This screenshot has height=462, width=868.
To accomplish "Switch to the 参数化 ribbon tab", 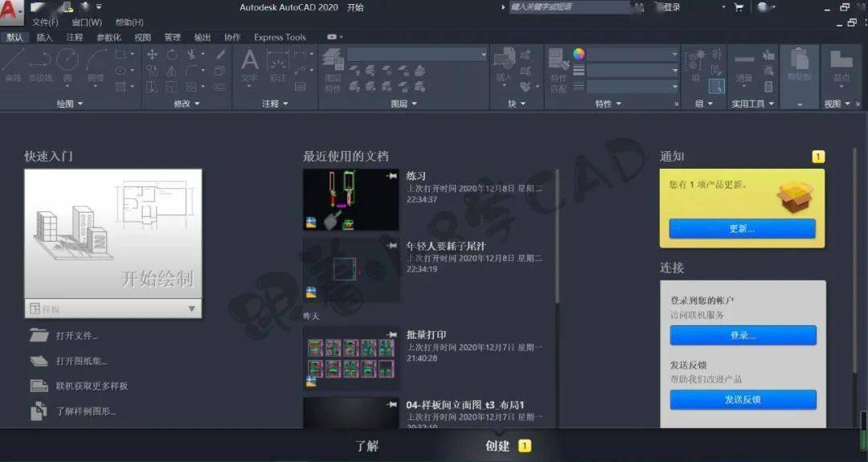I will 108,37.
